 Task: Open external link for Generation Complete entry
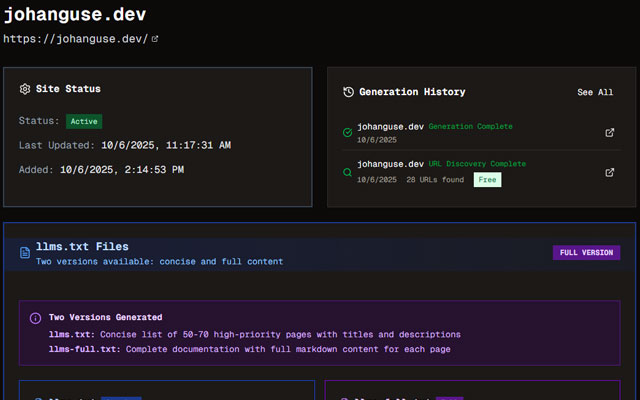[x=609, y=133]
